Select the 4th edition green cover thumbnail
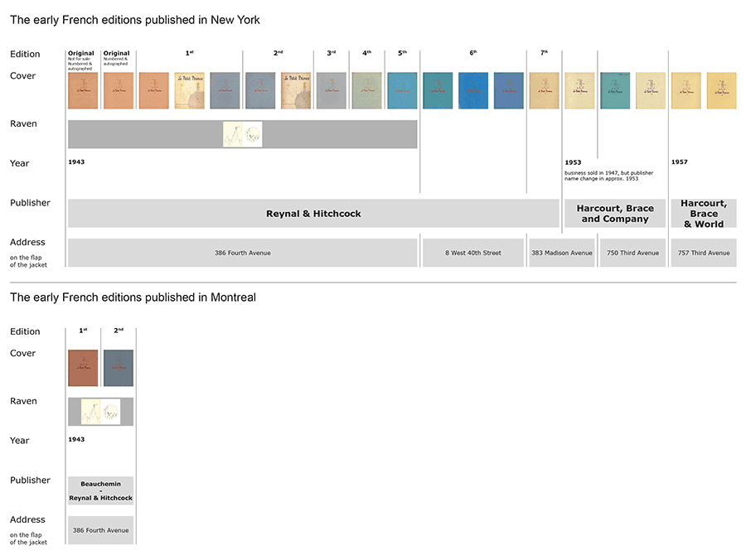The width and height of the screenshot is (746, 560). [366, 90]
